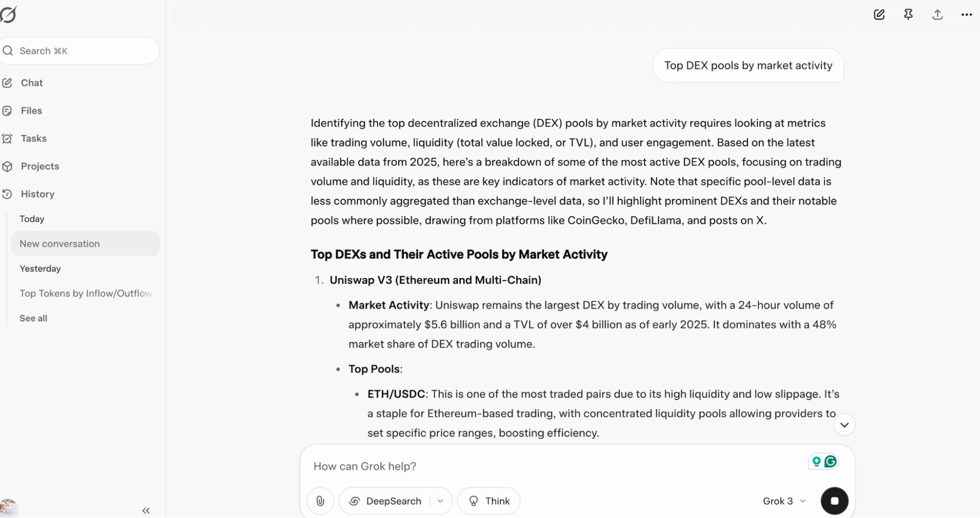Collapse the sidebar with double chevron
Image resolution: width=980 pixels, height=518 pixels.
point(146,510)
